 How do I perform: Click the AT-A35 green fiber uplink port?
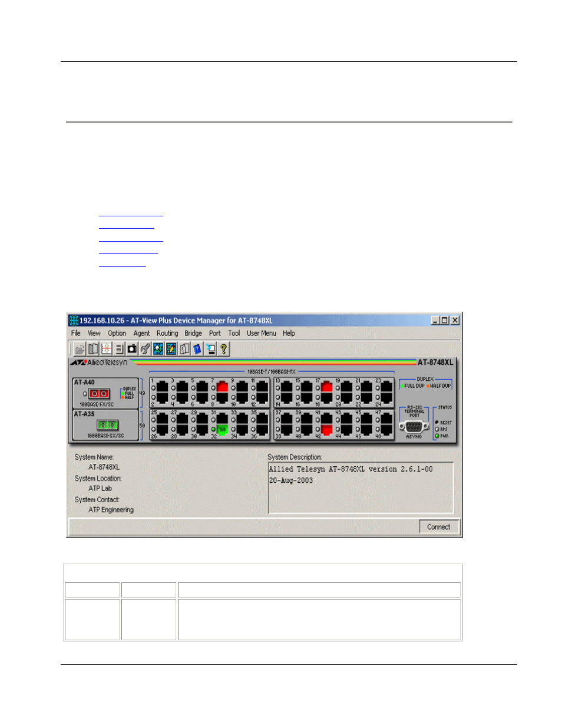[x=107, y=425]
